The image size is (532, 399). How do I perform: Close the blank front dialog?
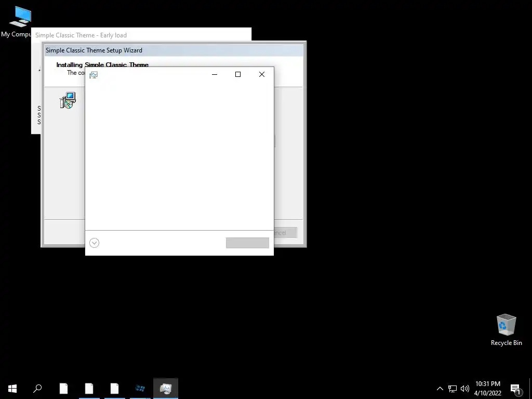point(262,74)
